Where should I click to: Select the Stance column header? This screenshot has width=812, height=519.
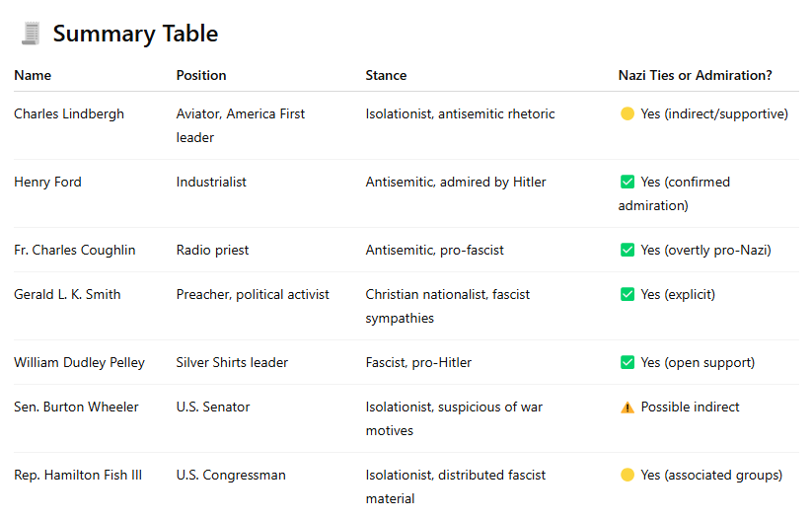click(x=386, y=76)
